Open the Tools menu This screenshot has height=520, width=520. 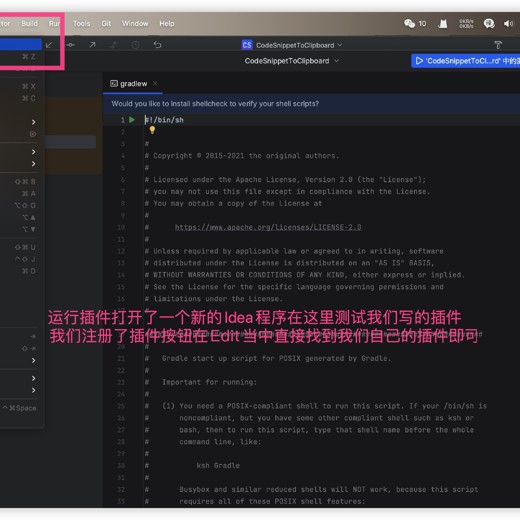(81, 24)
